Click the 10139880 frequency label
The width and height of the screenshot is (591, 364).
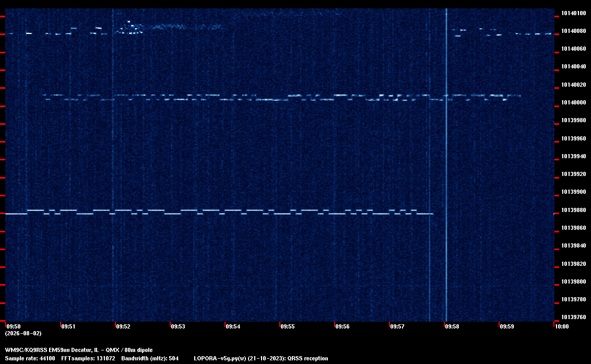pyautogui.click(x=574, y=210)
